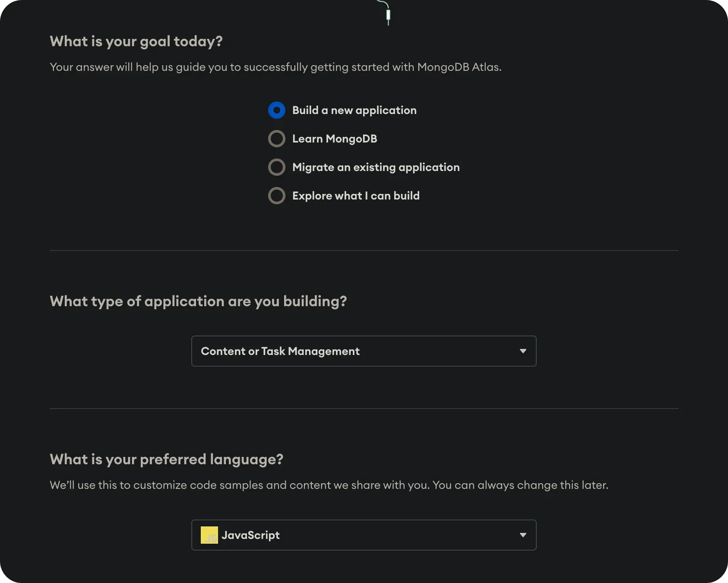This screenshot has width=728, height=583.
Task: Choose the Learn MongoDB radio option
Action: tap(277, 139)
